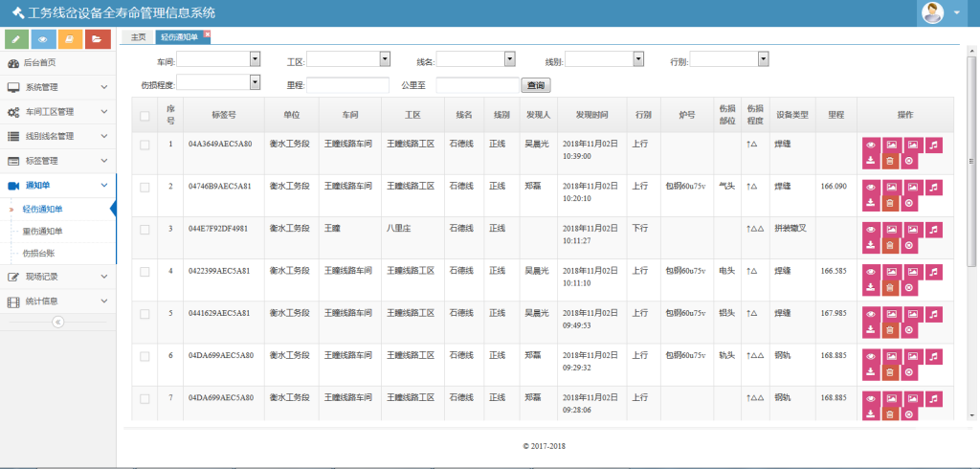Open the 车间 dropdown filter
Viewport: 980px width, 469px height.
[x=219, y=59]
